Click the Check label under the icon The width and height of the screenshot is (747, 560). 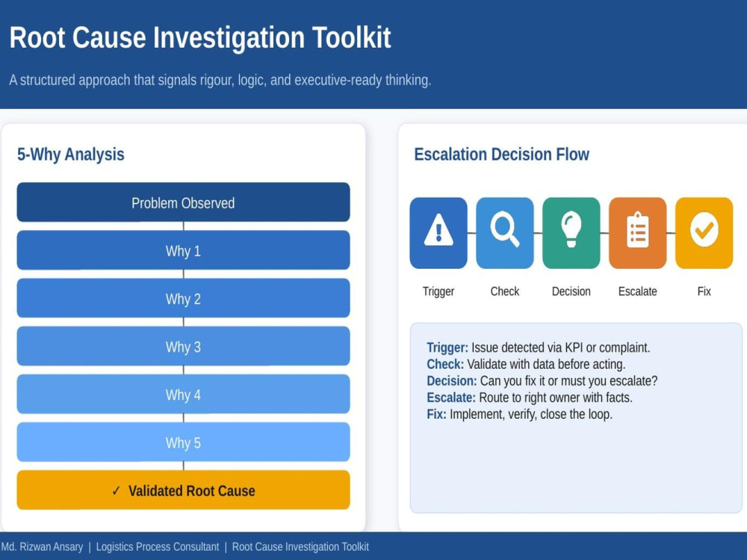(x=504, y=291)
